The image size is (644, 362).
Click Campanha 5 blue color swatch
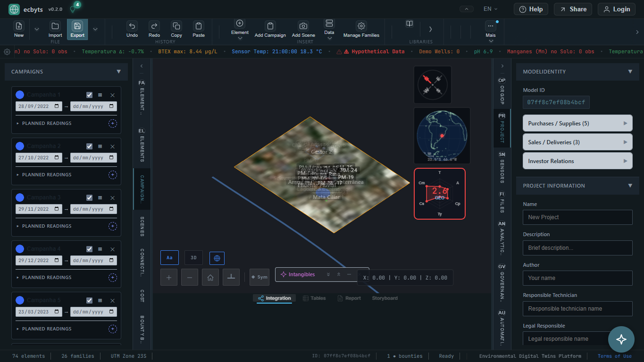[20, 300]
